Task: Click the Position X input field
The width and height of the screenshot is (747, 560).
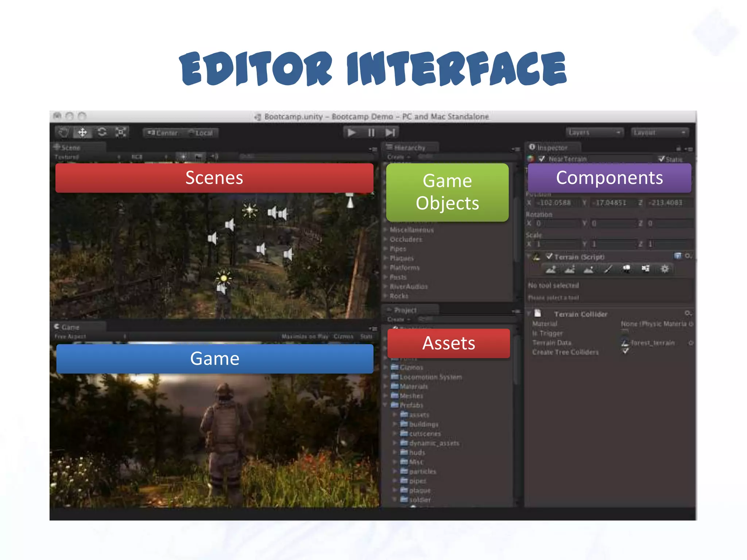Action: click(x=558, y=203)
